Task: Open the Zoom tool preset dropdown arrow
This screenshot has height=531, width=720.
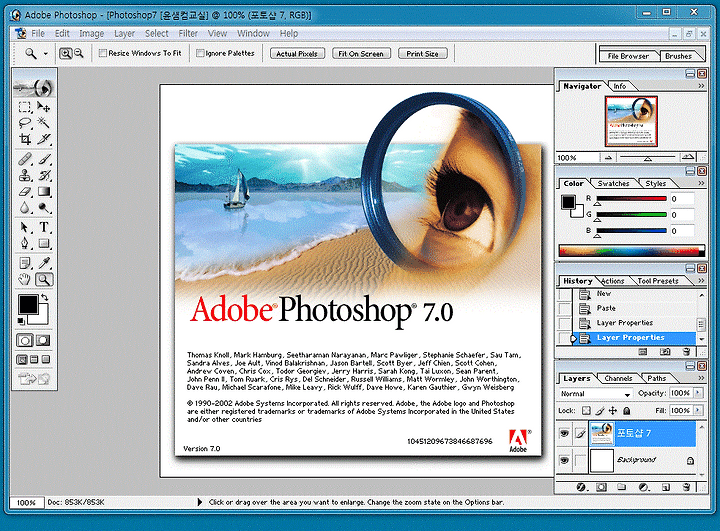Action: click(x=45, y=54)
